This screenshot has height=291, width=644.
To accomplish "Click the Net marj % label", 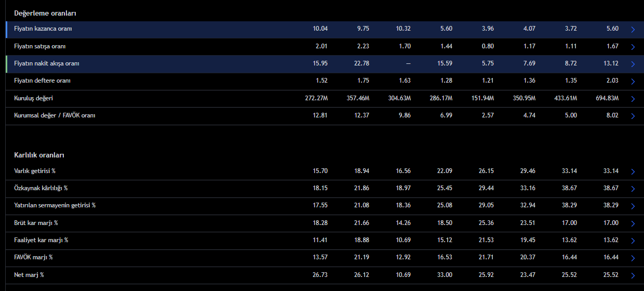I will click(x=29, y=275).
